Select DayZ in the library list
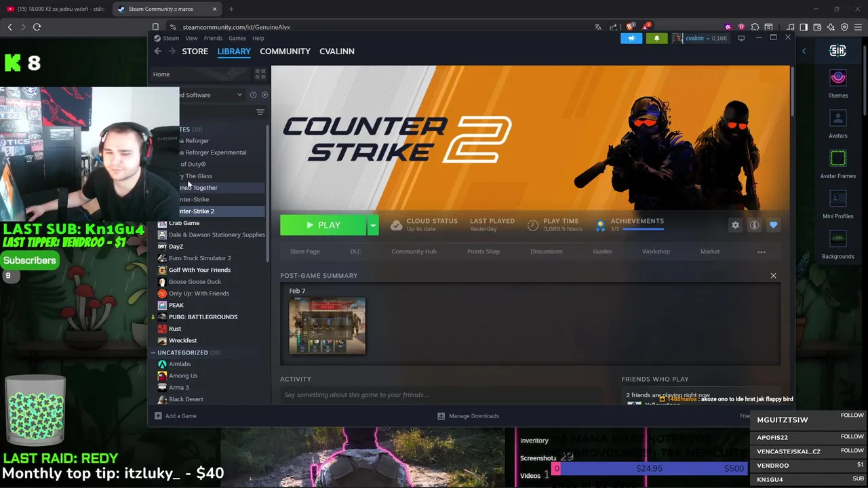Screen dimensions: 868x488 pos(176,247)
